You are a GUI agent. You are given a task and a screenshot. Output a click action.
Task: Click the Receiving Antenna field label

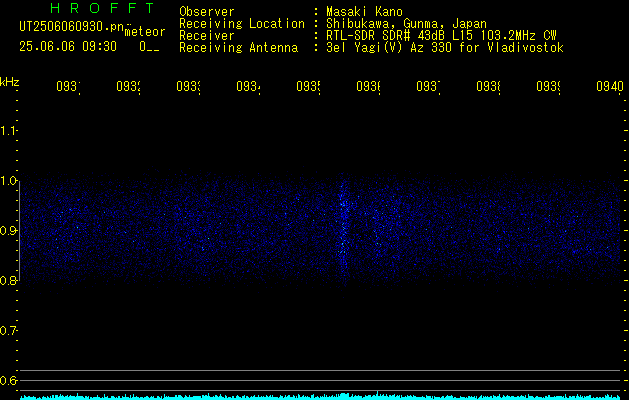pos(238,48)
